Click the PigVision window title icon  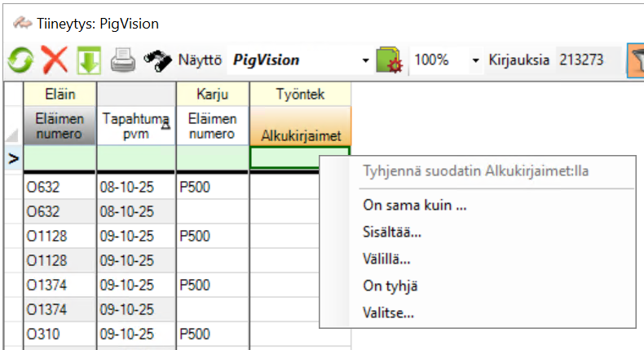22,23
